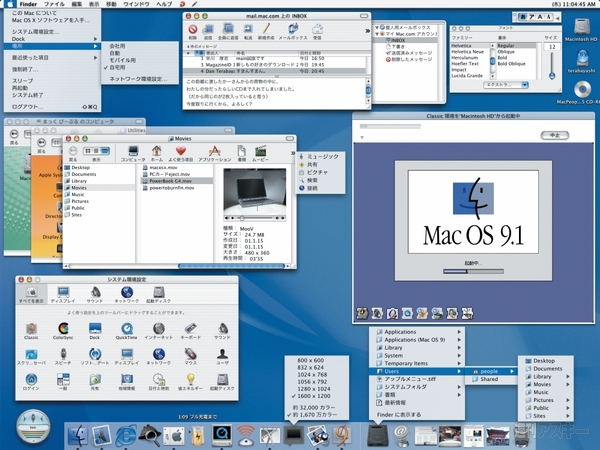Collapse the Mac.com account mailbox tree
This screenshot has width=600, height=450.
379,34
